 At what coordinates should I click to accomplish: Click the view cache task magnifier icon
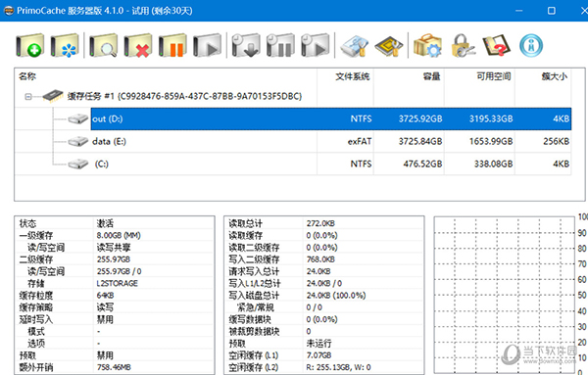104,46
